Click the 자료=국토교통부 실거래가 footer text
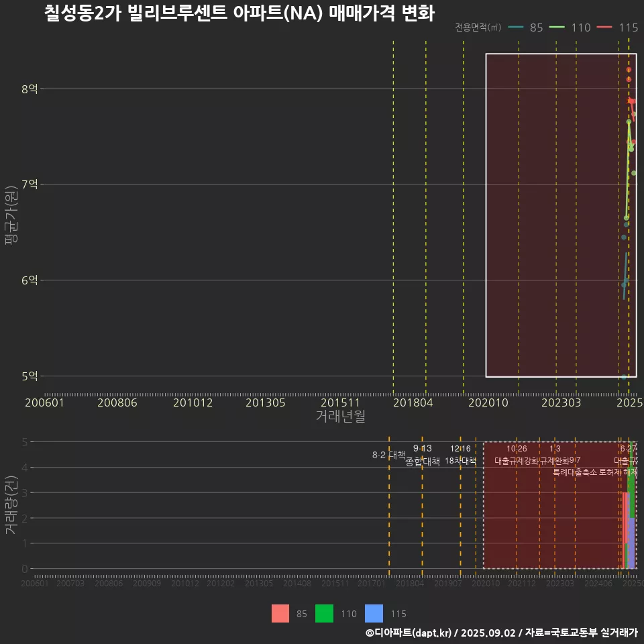 [581, 633]
